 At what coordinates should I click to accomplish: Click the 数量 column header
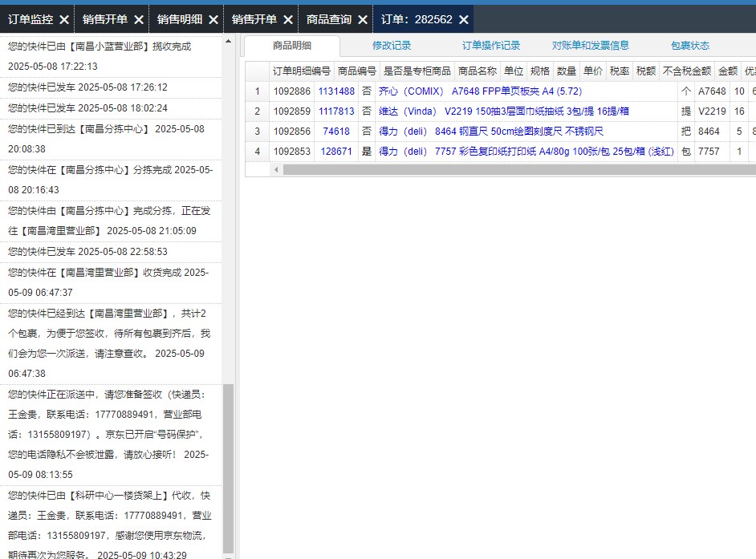567,71
